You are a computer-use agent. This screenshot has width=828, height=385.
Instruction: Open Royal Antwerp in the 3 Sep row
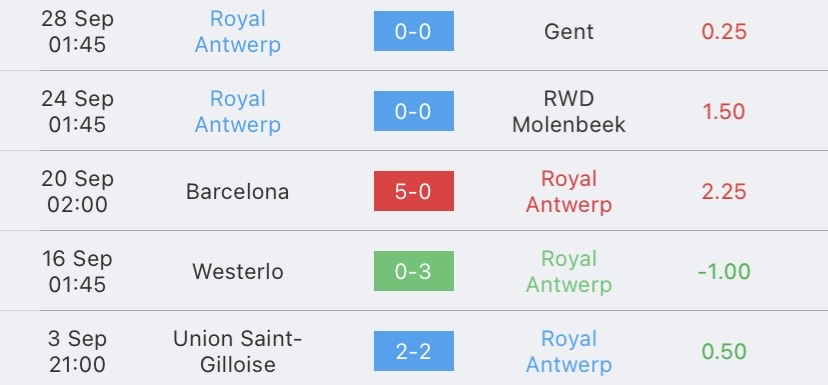[569, 352]
